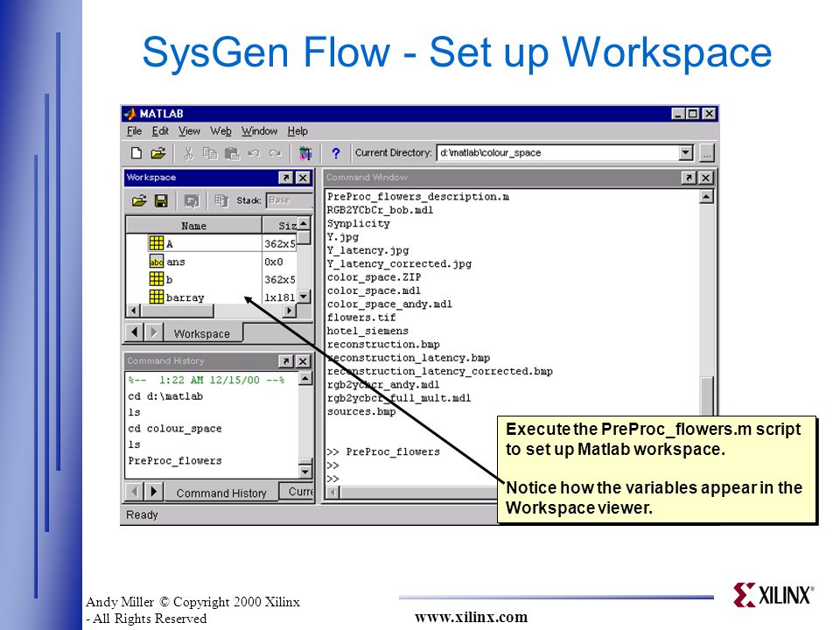
Task: Click the Open Selection icon in Workspace
Action: [192, 201]
